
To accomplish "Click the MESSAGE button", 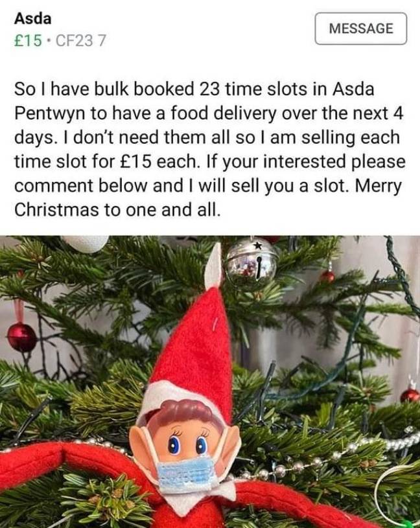I will click(361, 29).
